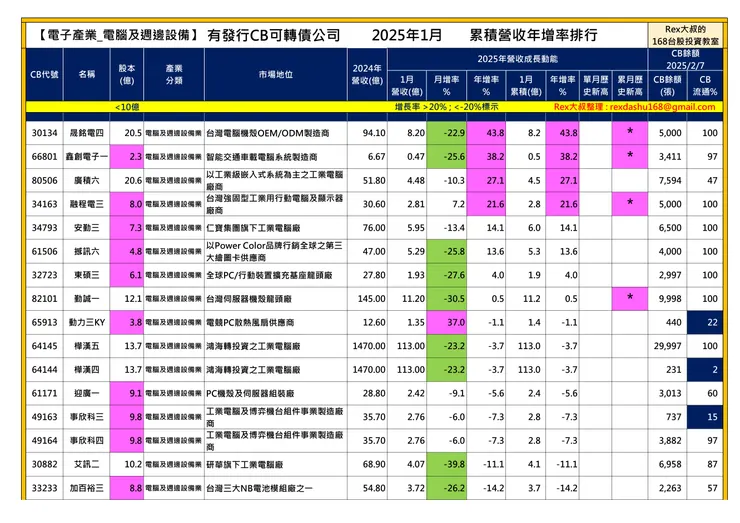Click the 2024 revenue value 94.10
Viewport: 740px width, 523px height.
[374, 133]
